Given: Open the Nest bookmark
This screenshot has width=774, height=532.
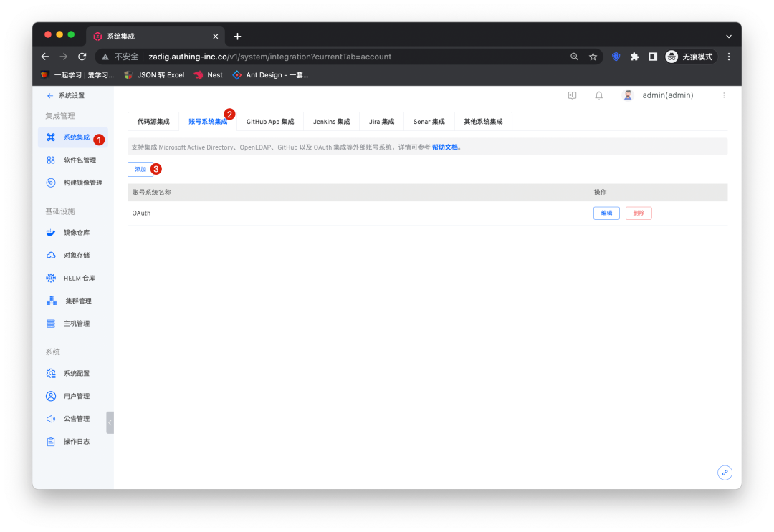Looking at the screenshot, I should click(x=209, y=75).
